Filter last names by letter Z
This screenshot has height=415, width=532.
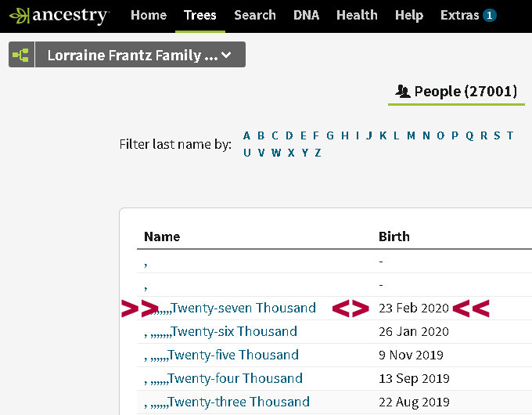click(x=318, y=153)
